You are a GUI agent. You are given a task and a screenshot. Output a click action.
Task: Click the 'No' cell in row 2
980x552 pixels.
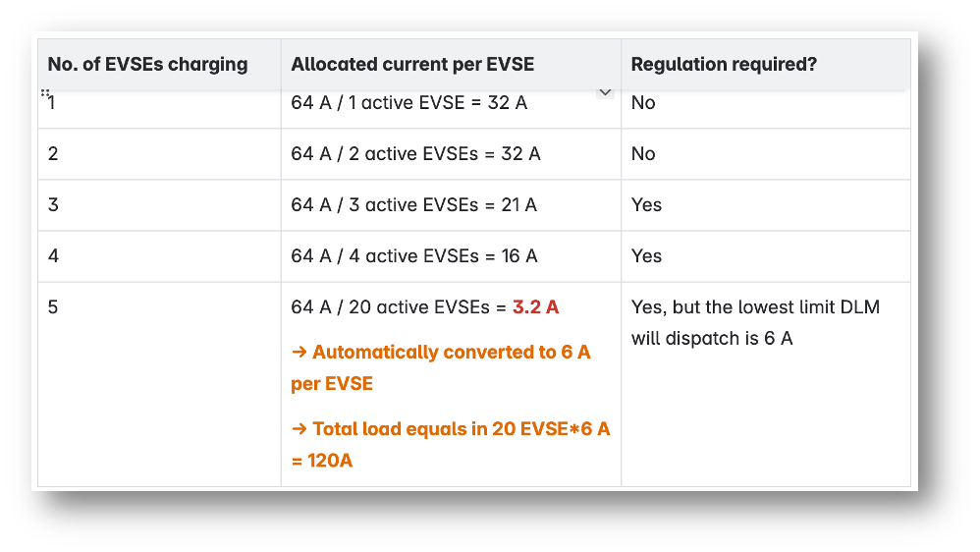766,154
